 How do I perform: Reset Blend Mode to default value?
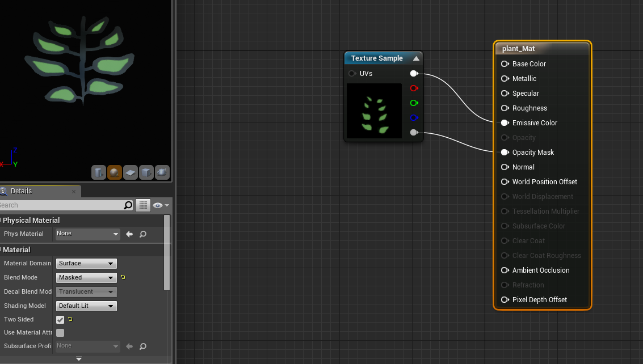[123, 277]
